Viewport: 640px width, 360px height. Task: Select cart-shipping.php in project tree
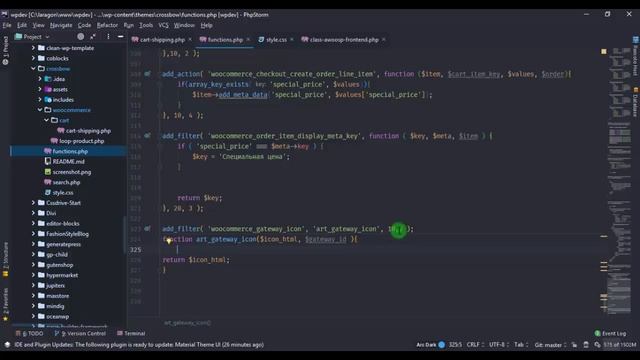pyautogui.click(x=88, y=131)
